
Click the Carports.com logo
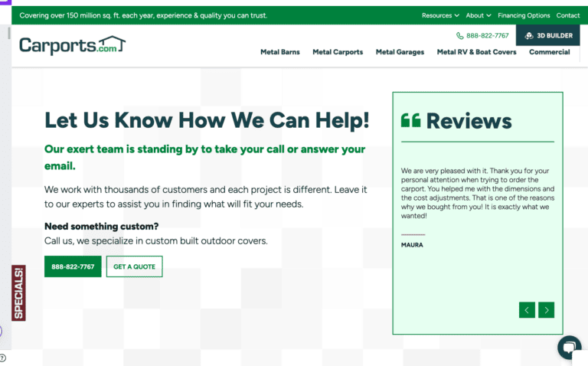pyautogui.click(x=73, y=46)
